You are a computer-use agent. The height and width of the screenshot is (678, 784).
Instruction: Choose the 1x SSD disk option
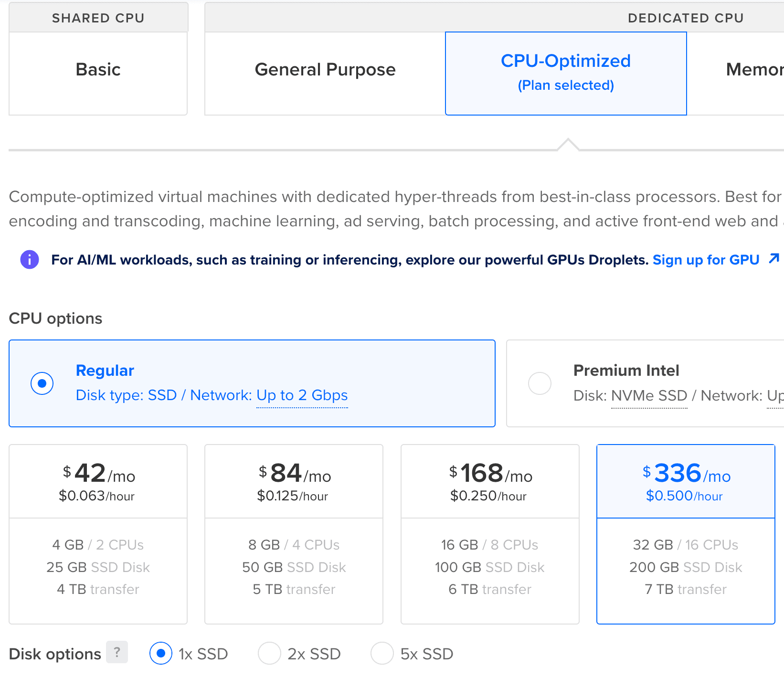point(161,653)
